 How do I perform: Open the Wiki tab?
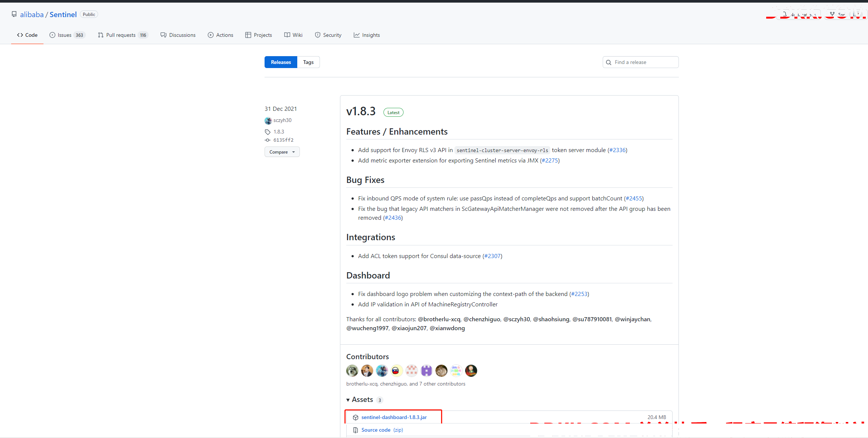click(x=294, y=35)
